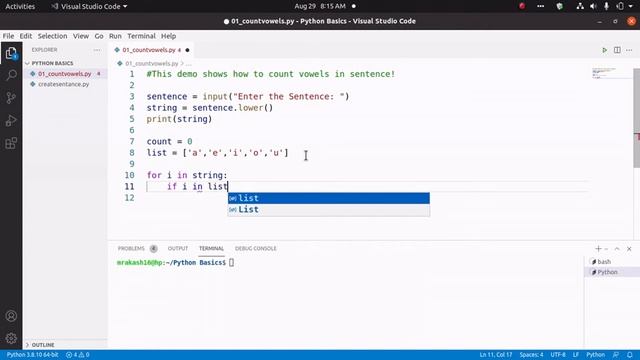Select the Python terminal instance
The width and height of the screenshot is (640, 360).
(x=607, y=272)
